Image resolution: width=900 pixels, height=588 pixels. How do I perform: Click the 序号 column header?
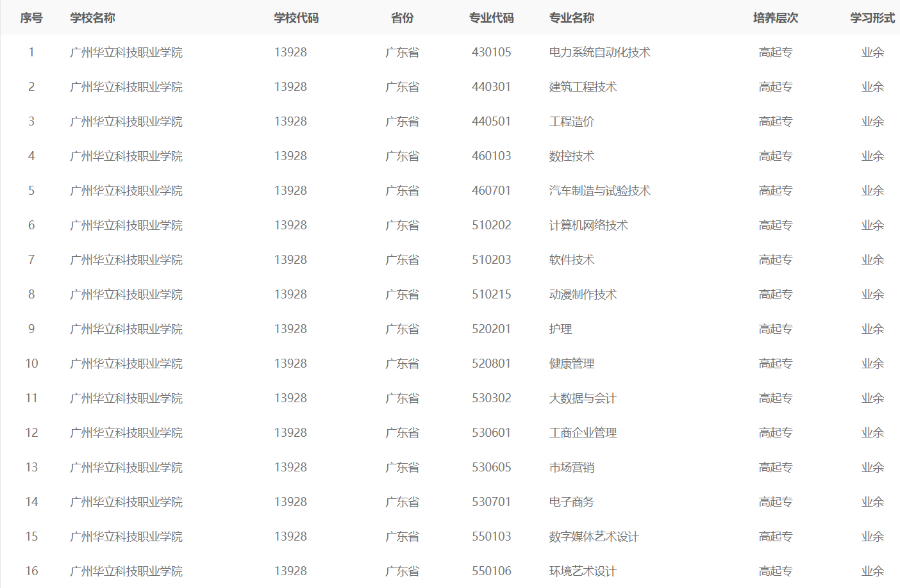point(31,18)
